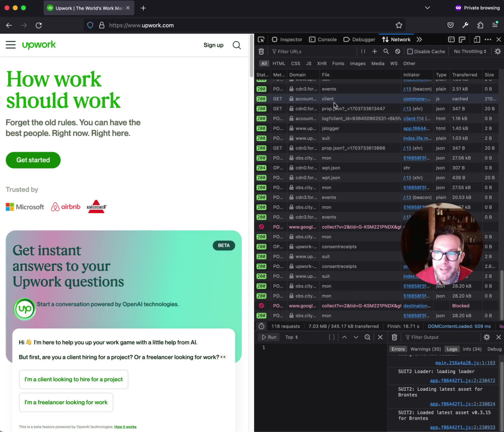Go to previous expression up arrow
The image size is (504, 432).
coord(344,337)
